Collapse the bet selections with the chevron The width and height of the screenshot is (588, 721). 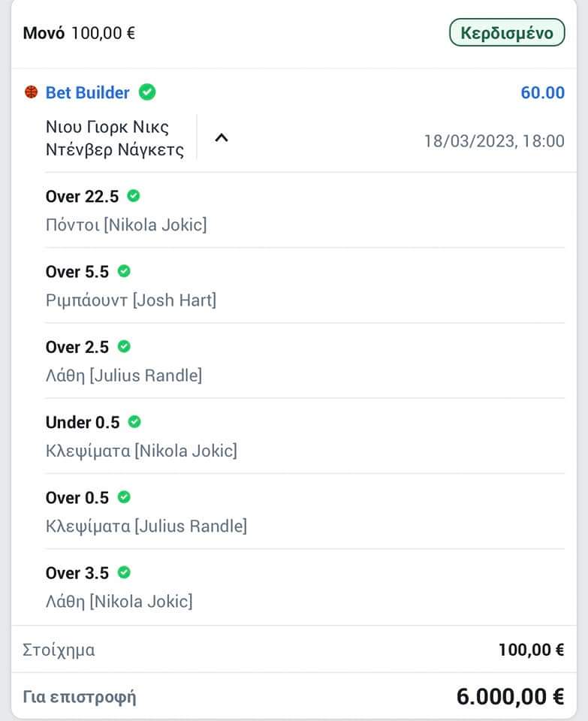[222, 138]
